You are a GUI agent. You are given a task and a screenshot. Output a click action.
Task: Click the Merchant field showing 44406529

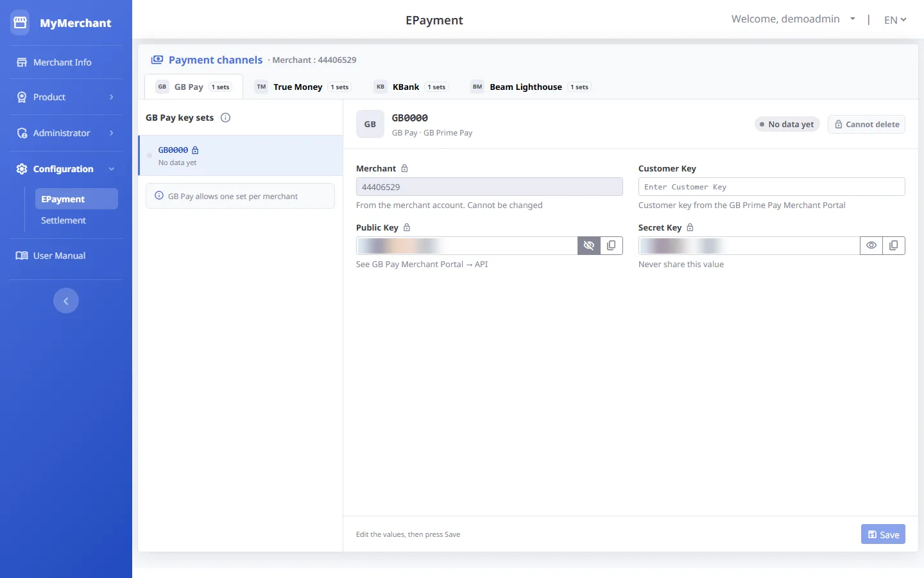(490, 187)
